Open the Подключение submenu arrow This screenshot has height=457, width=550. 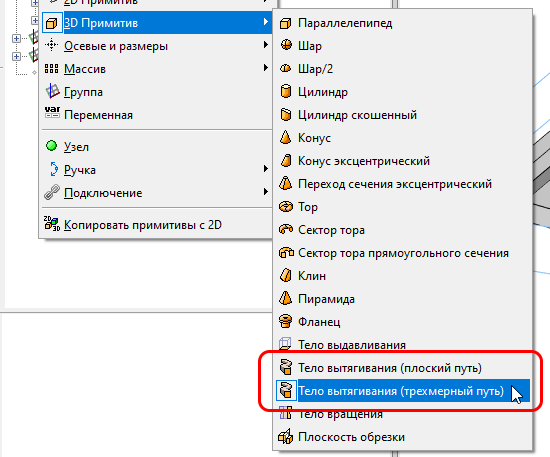266,191
